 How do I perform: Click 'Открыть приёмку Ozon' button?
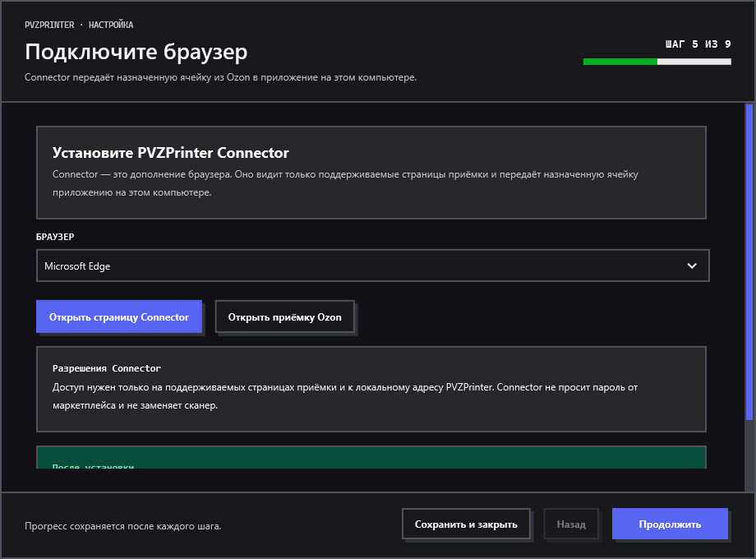(284, 316)
